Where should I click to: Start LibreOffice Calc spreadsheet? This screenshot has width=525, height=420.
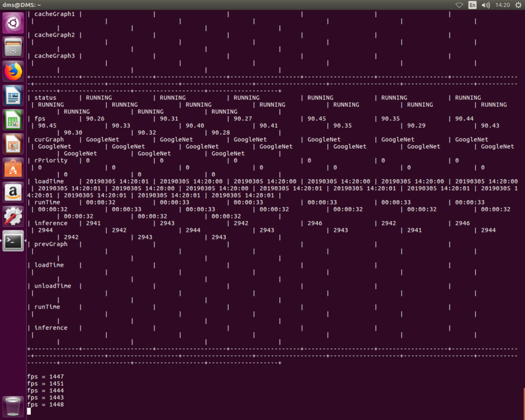(13, 120)
